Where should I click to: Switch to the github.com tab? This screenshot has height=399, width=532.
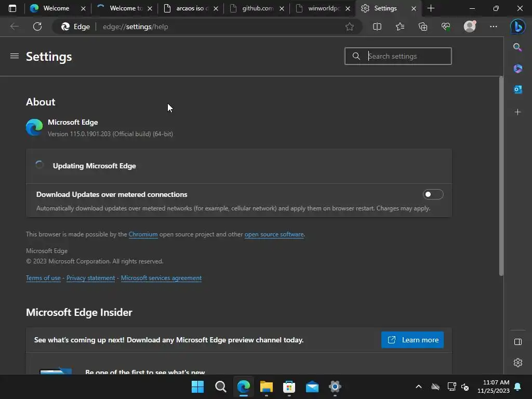(258, 8)
